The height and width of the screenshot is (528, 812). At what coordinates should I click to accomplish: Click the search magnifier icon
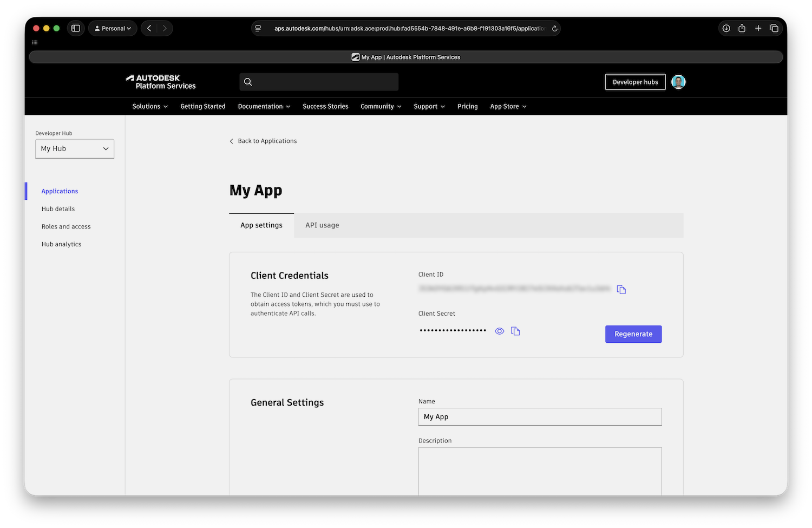(248, 82)
